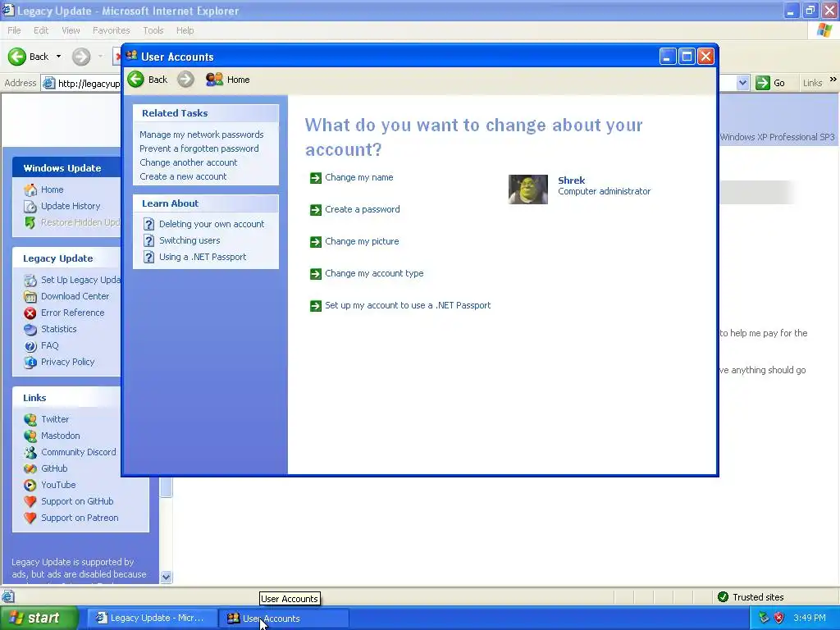The width and height of the screenshot is (840, 630).
Task: Click the Restore Hidden Updates sidebar link
Action: click(81, 222)
